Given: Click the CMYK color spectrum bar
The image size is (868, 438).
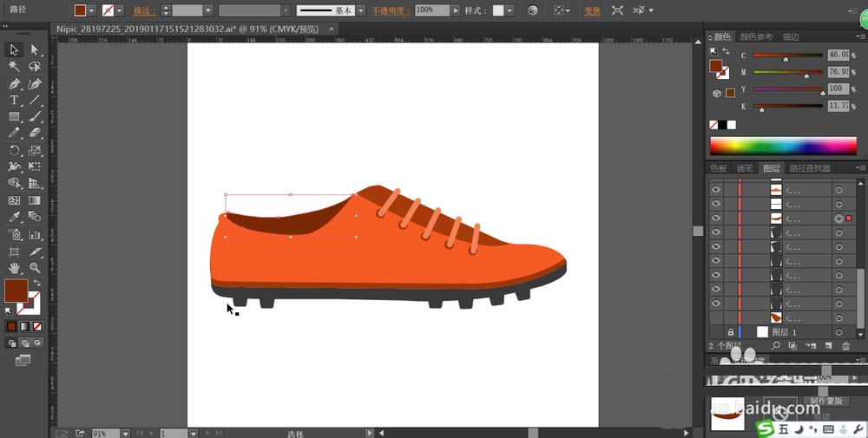Looking at the screenshot, I should [783, 145].
